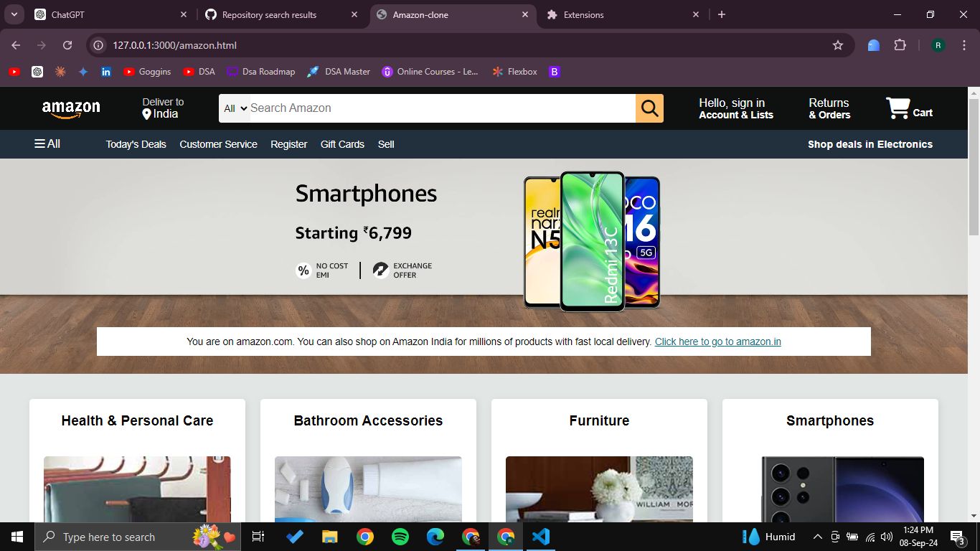The width and height of the screenshot is (980, 551).
Task: Bookmark this page with star icon
Action: tap(837, 45)
